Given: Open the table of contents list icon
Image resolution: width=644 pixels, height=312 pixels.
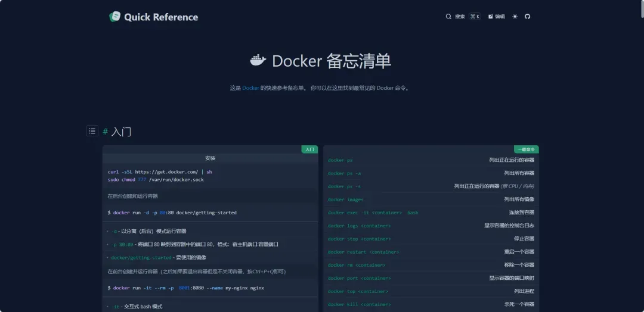Looking at the screenshot, I should pos(92,131).
